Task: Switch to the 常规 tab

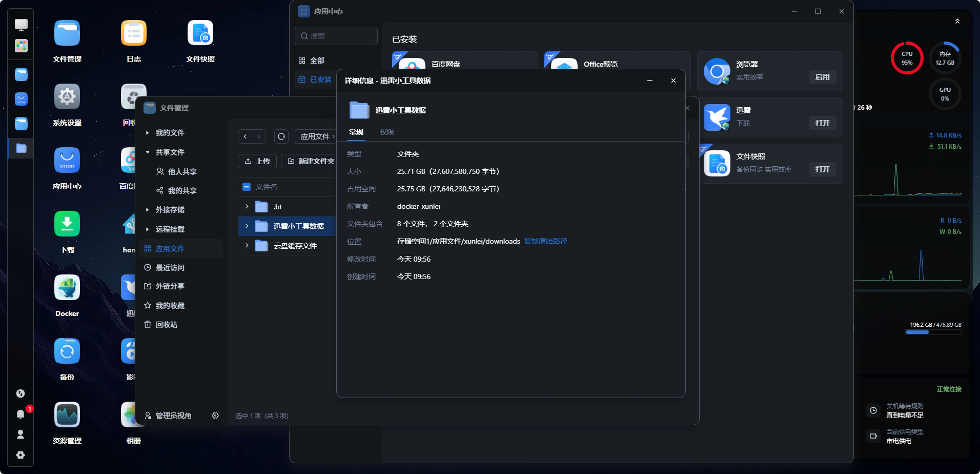Action: click(356, 132)
